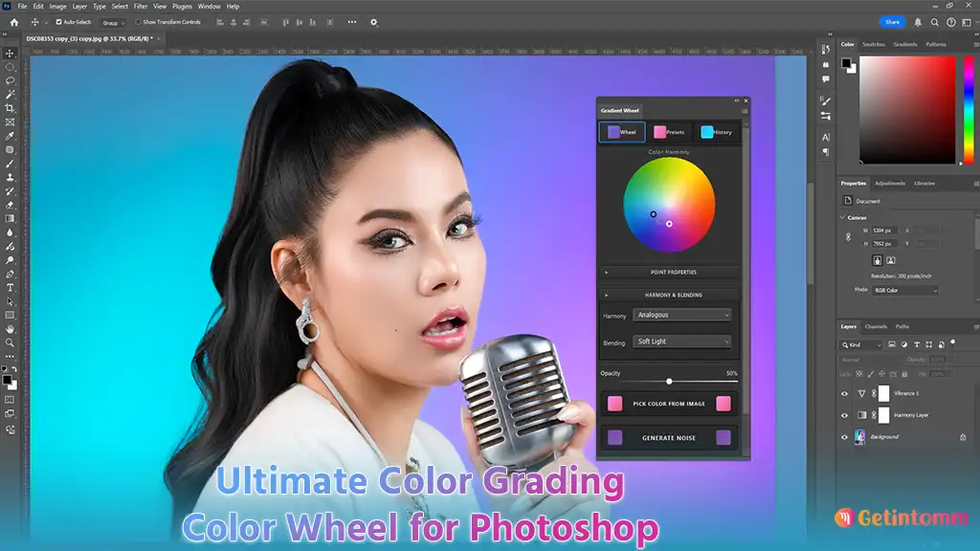Click the Share button
This screenshot has height=551, width=980.
coord(892,22)
